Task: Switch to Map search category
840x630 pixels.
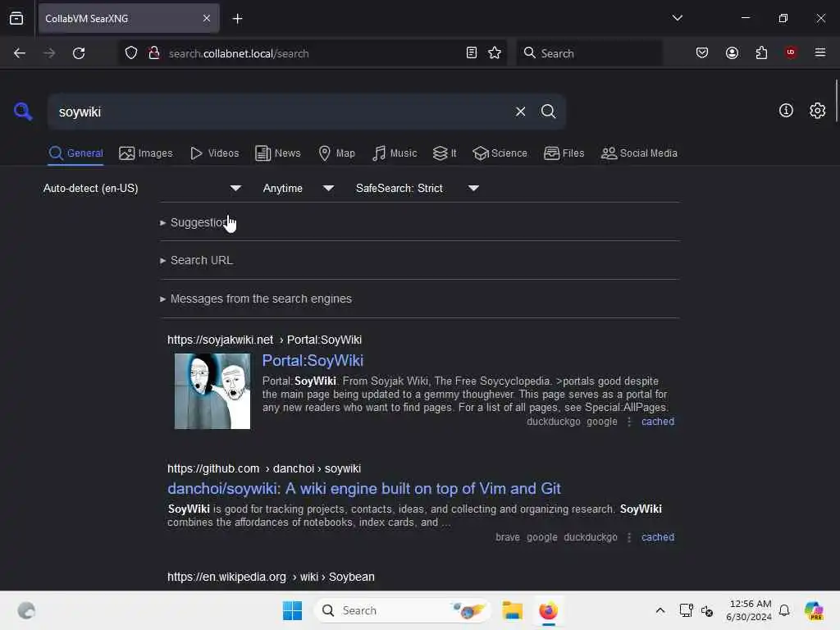Action: coord(336,153)
